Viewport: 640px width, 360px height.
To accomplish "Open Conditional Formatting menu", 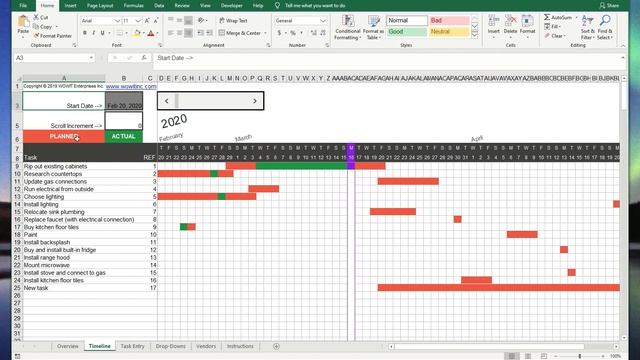I will point(347,27).
